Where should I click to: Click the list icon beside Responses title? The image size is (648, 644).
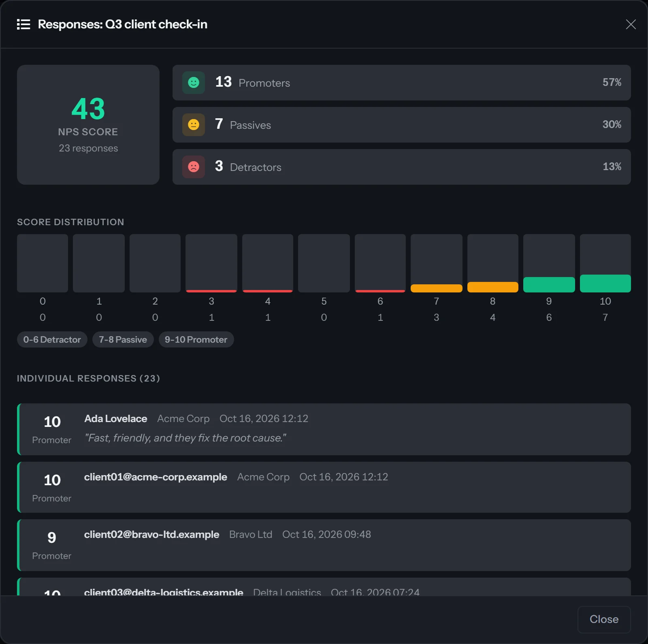tap(23, 24)
